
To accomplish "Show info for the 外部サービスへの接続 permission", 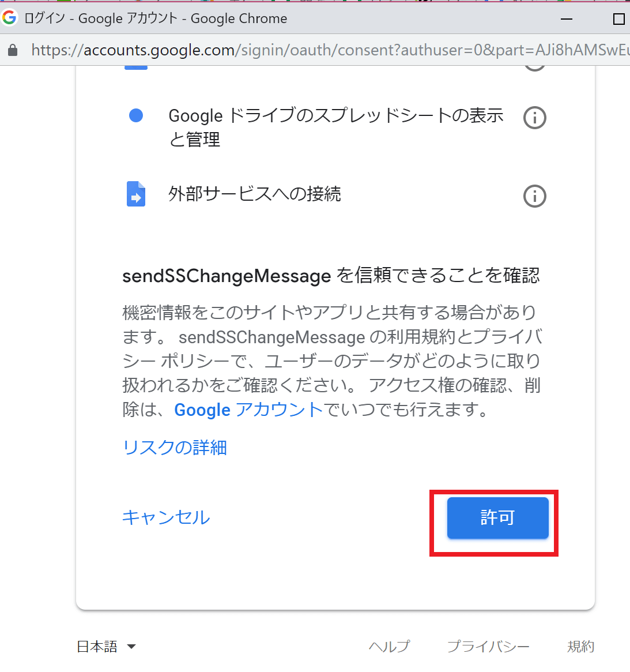I will coord(534,196).
